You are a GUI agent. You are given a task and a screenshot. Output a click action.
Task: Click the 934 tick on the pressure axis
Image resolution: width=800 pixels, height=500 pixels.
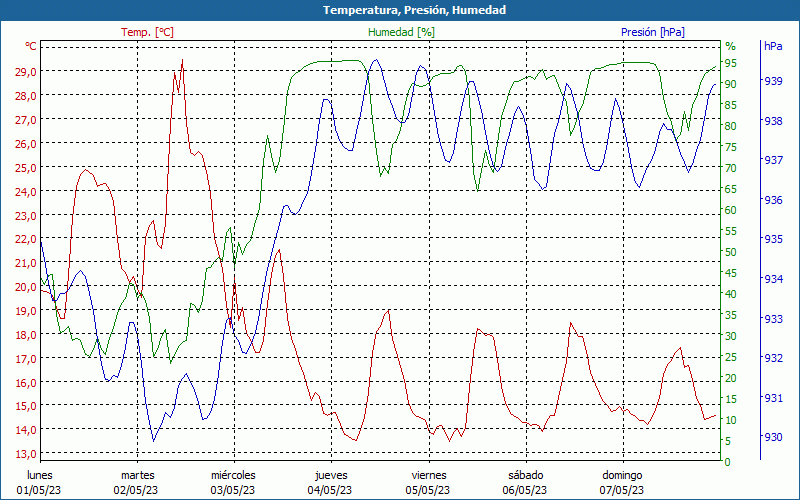point(773,279)
